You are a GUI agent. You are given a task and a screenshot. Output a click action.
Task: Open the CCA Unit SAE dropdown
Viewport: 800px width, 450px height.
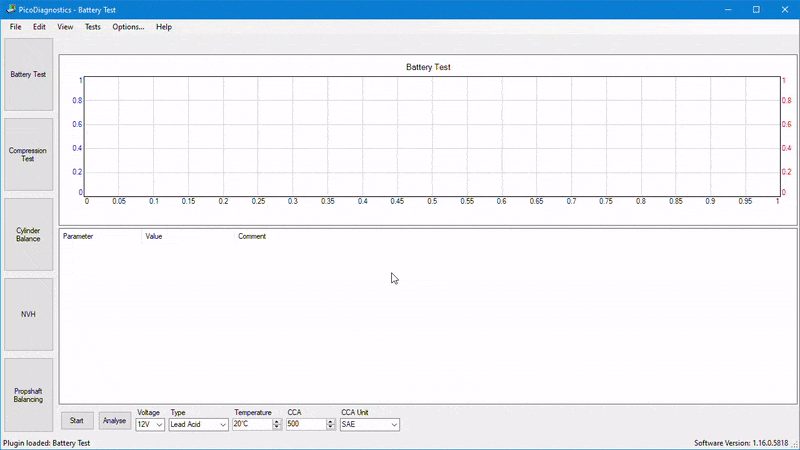point(370,424)
